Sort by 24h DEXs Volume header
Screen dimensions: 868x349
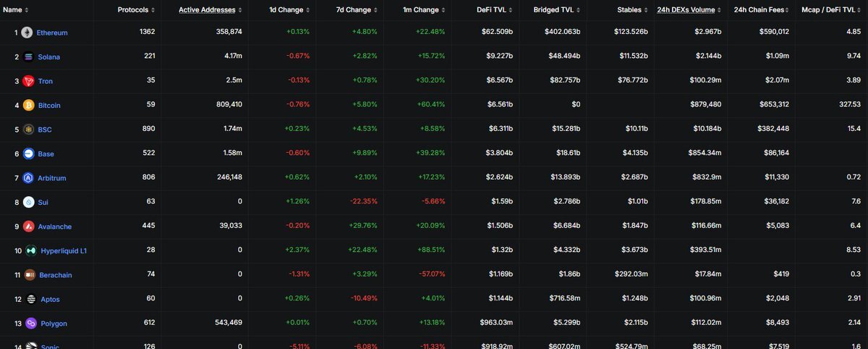tap(687, 10)
